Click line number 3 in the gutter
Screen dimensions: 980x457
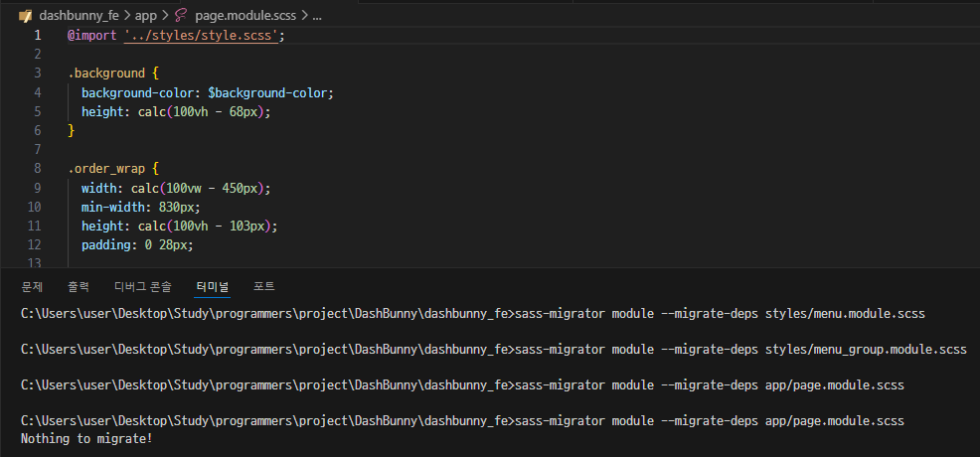click(38, 74)
